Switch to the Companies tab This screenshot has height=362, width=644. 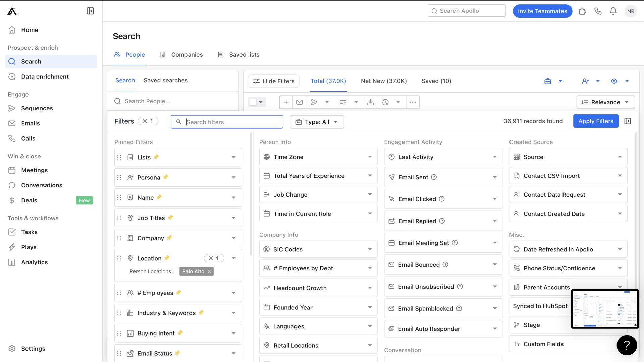(186, 54)
